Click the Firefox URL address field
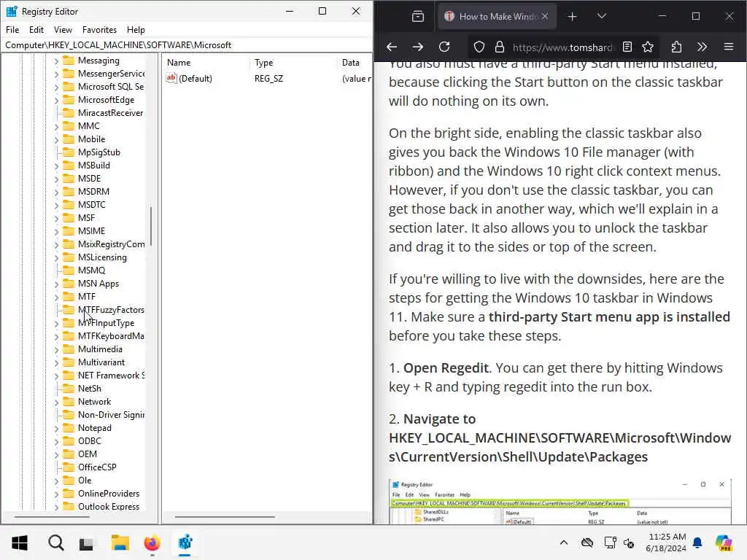 [x=562, y=47]
